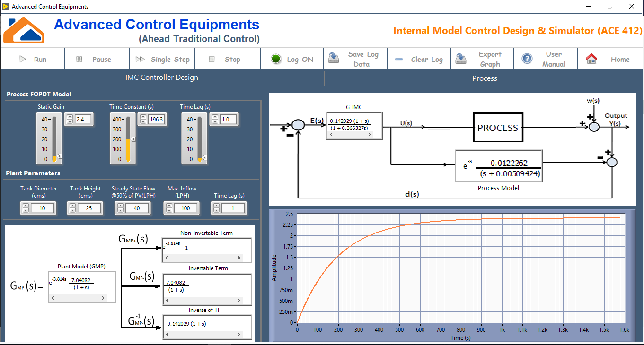Image resolution: width=644 pixels, height=345 pixels.
Task: Click the Single Step button label
Action: tap(170, 60)
